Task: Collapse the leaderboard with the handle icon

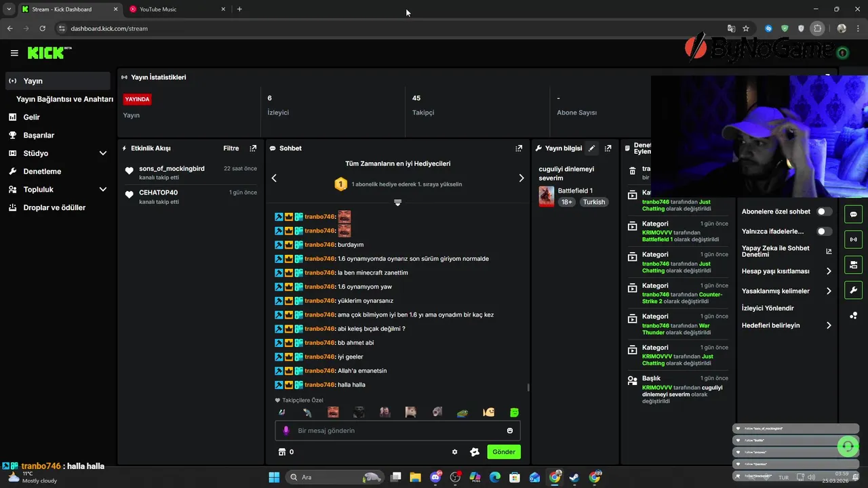Action: pyautogui.click(x=397, y=203)
